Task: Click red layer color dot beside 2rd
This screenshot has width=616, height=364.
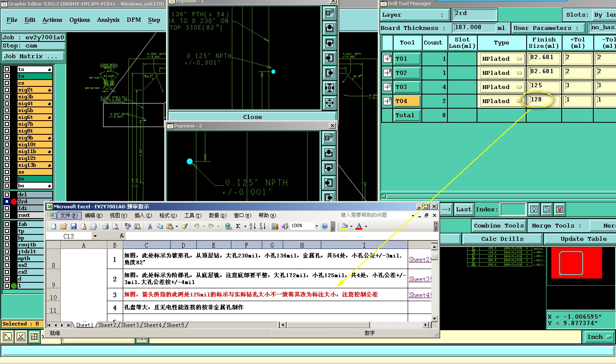Action: pos(14,201)
